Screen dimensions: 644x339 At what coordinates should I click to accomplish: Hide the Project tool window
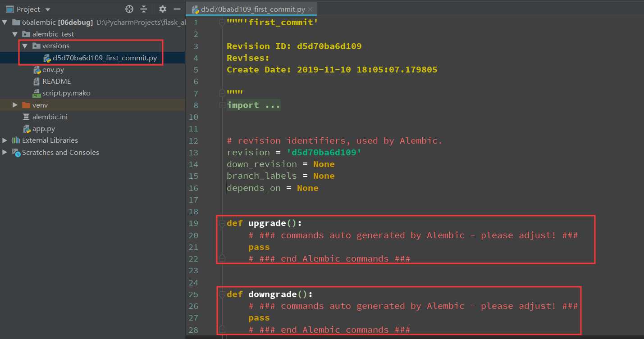[177, 9]
